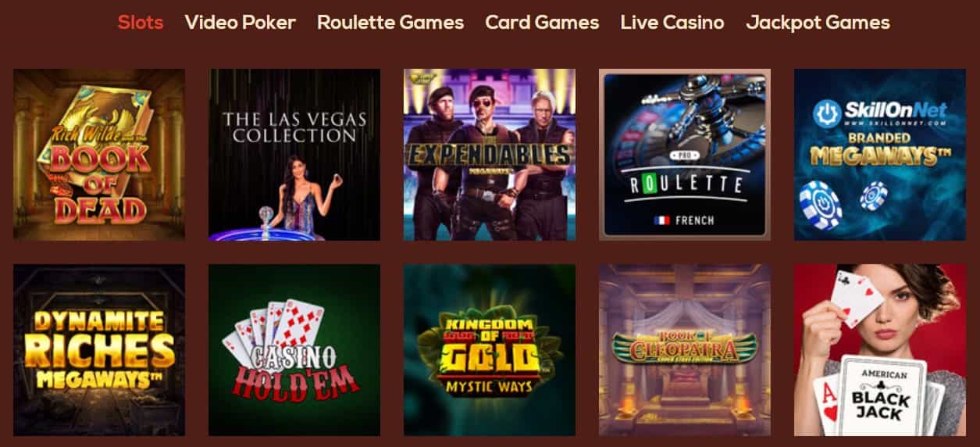Viewport: 980px width, 447px height.
Task: Start the American Blackjack game
Action: pyautogui.click(x=880, y=350)
